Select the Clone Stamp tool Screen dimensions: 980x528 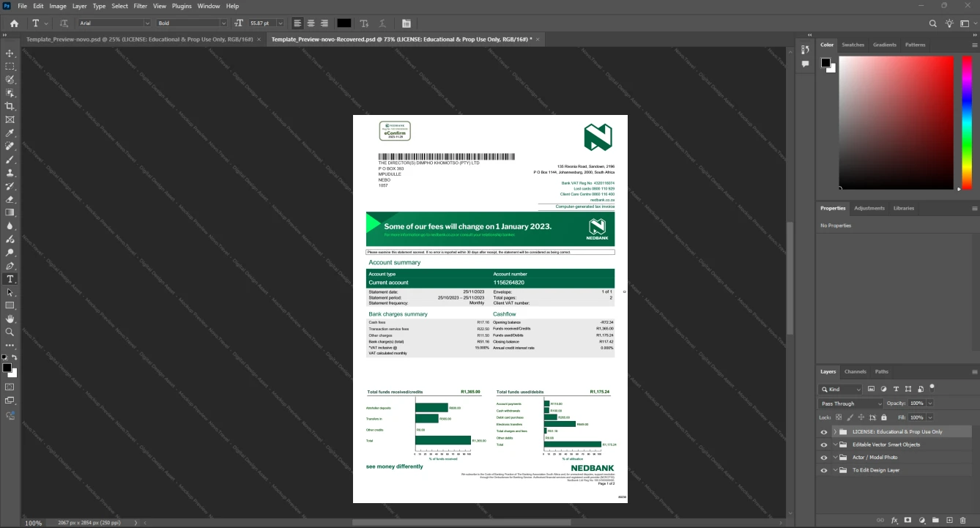pos(10,173)
